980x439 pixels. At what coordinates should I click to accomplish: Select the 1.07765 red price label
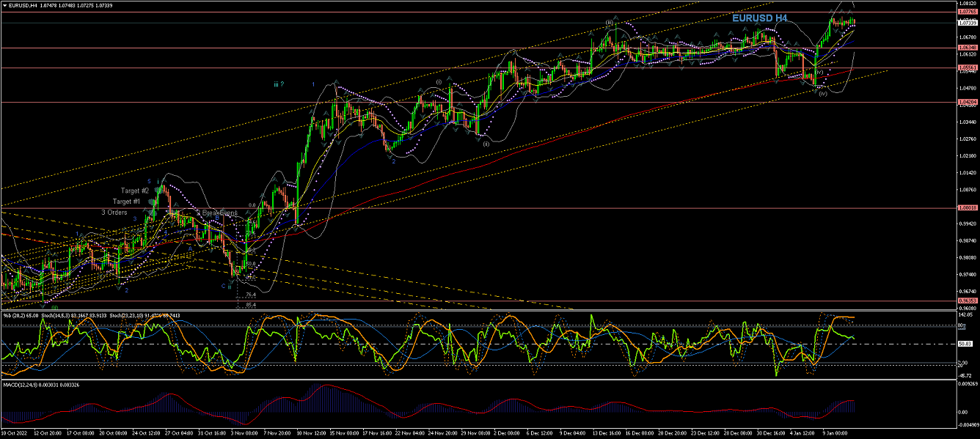968,12
